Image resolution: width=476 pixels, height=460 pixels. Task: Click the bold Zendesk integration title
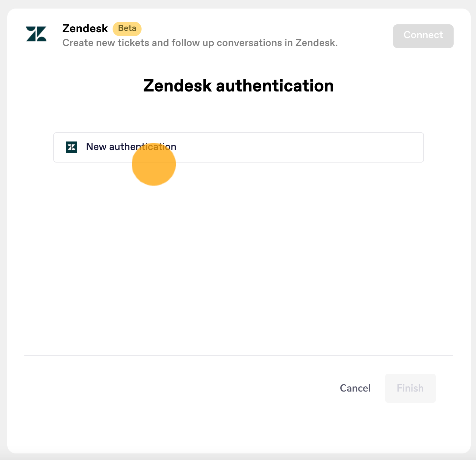tap(85, 29)
